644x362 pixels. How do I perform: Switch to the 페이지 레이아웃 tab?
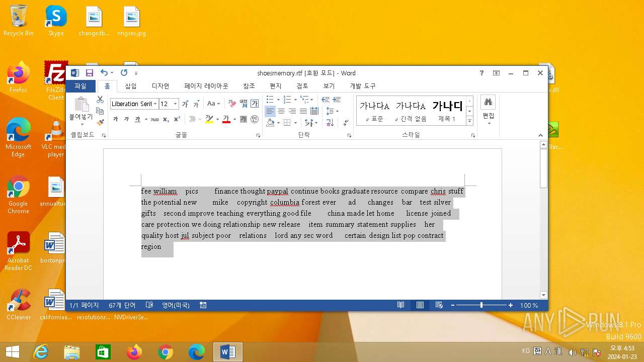tap(206, 86)
